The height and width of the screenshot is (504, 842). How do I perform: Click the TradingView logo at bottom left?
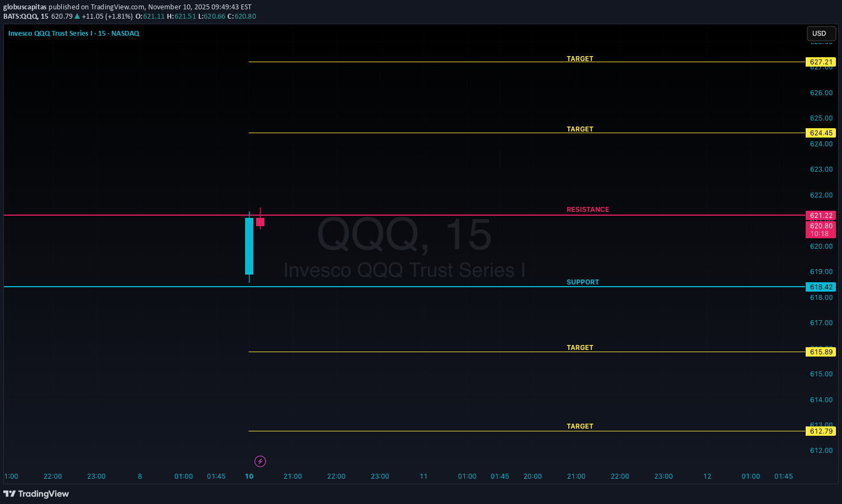(x=36, y=494)
